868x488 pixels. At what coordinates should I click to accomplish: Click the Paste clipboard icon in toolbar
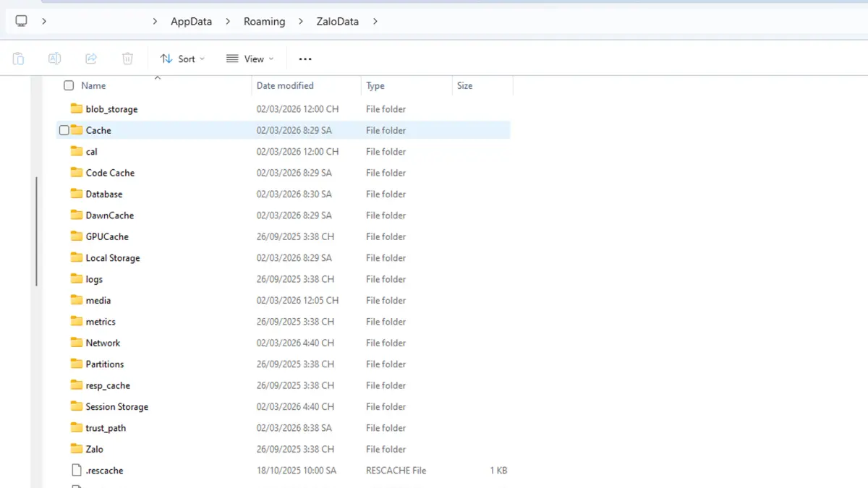click(19, 59)
